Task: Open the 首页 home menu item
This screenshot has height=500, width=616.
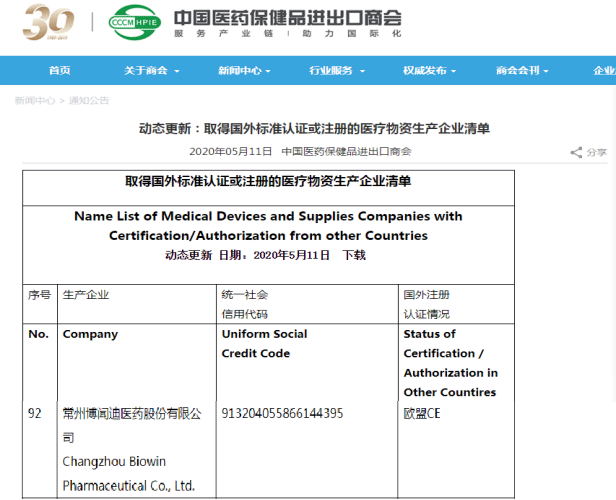Action: (x=60, y=70)
